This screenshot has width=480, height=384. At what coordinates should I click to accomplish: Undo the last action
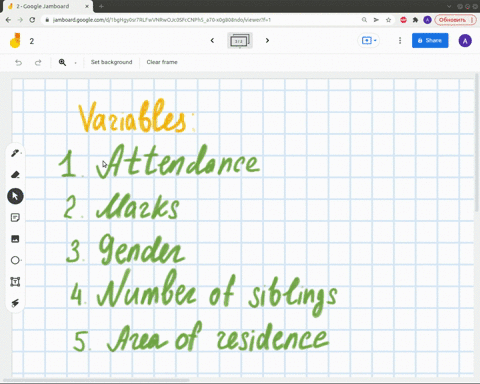(18, 62)
